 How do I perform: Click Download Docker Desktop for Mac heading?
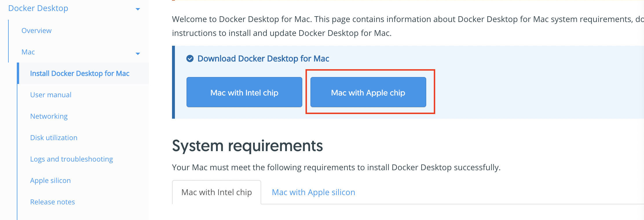(263, 59)
